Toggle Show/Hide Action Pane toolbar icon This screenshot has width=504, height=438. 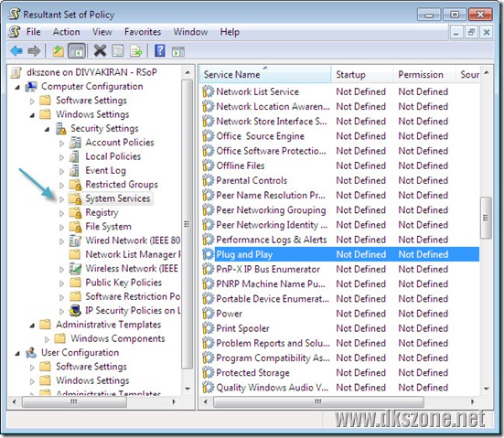[x=178, y=51]
